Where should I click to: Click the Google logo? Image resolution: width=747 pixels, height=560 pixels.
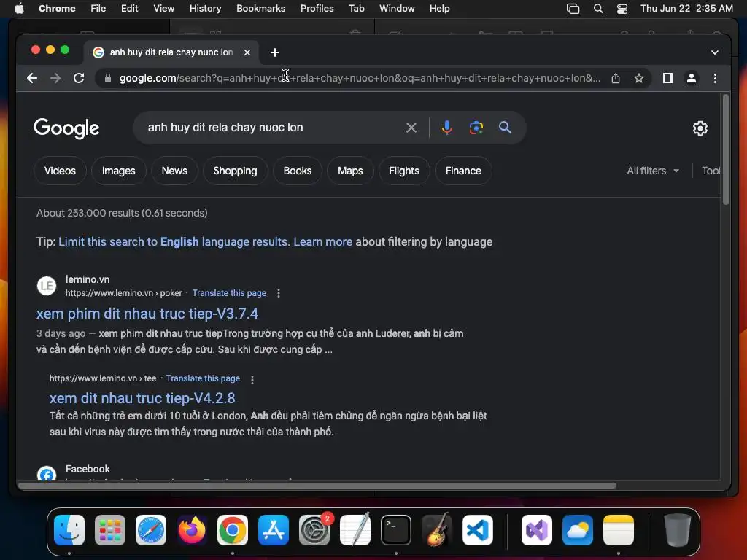pyautogui.click(x=66, y=128)
